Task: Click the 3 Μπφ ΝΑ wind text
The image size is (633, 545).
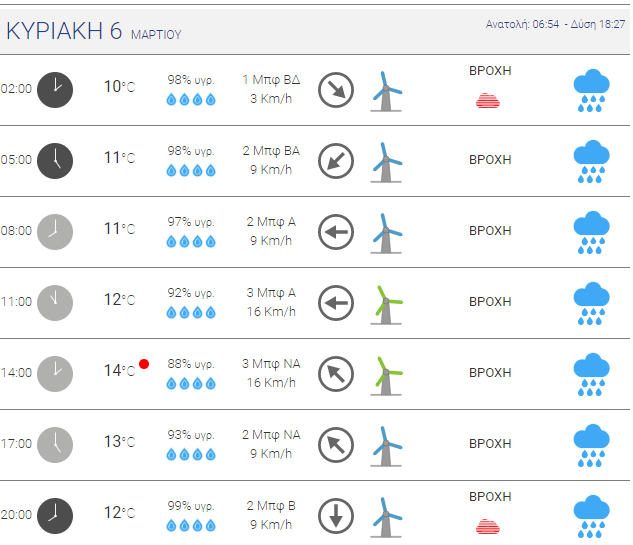Action: click(x=271, y=364)
